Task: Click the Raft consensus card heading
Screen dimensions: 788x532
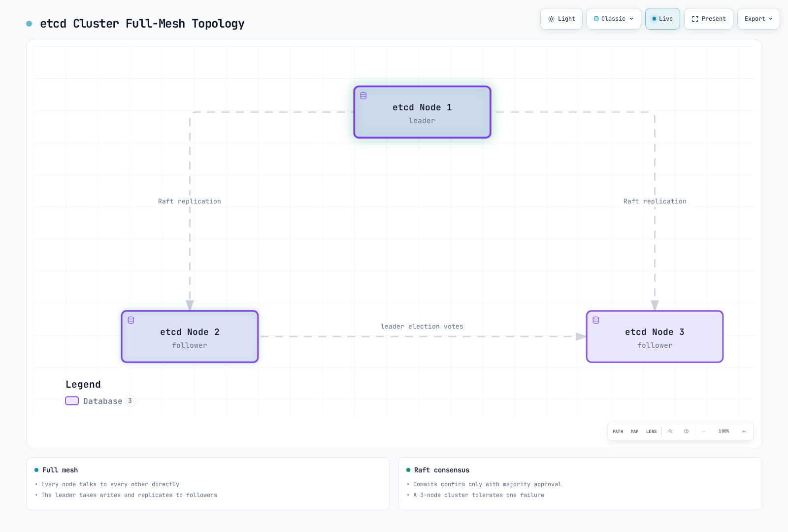Action: [442, 470]
